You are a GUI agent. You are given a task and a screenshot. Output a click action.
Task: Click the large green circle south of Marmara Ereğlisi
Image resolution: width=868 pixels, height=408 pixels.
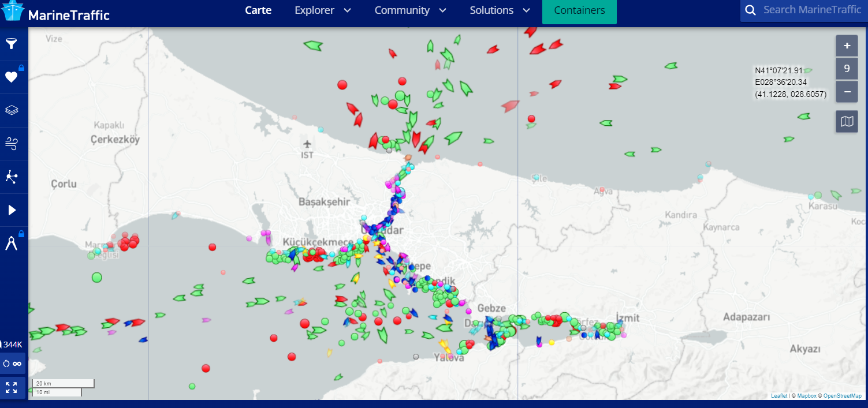click(96, 278)
